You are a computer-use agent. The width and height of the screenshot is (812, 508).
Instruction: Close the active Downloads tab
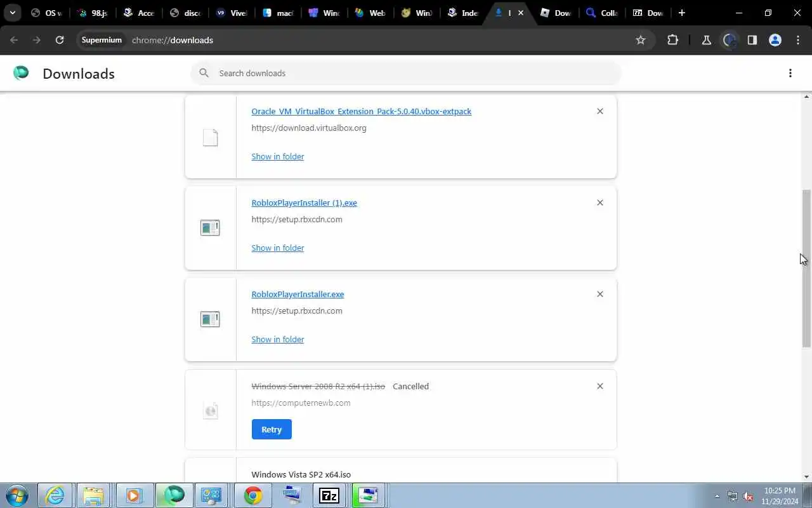521,13
